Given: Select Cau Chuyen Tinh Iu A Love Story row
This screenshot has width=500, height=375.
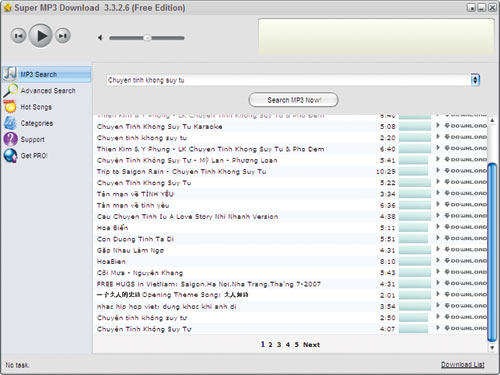Looking at the screenshot, I should tap(290, 216).
